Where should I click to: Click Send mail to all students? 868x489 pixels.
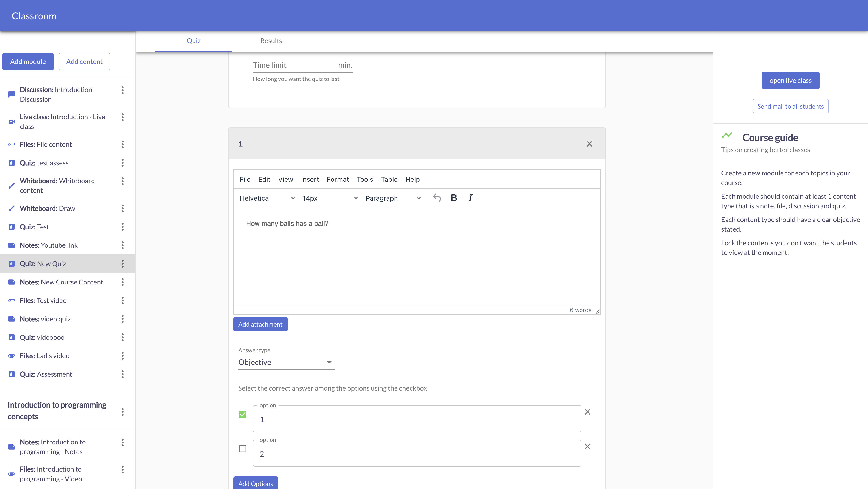click(790, 106)
